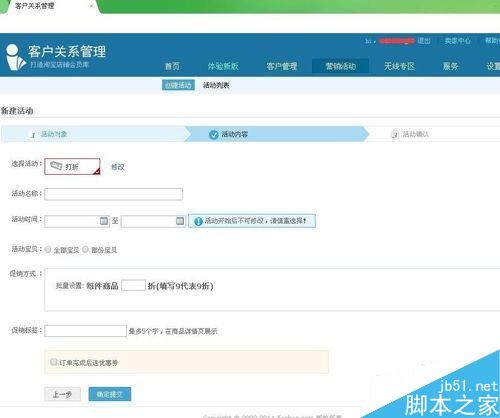Click the 活动内容 step checkmark icon
Viewport: 500px width, 418px height.
(214, 134)
